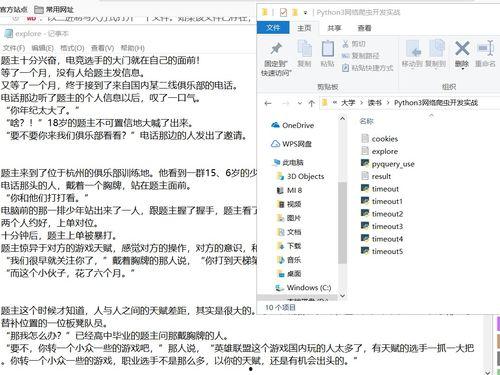The height and width of the screenshot is (375, 500).
Task: Open Notepad 编辑(E) menu
Action: pyautogui.click(x=42, y=48)
